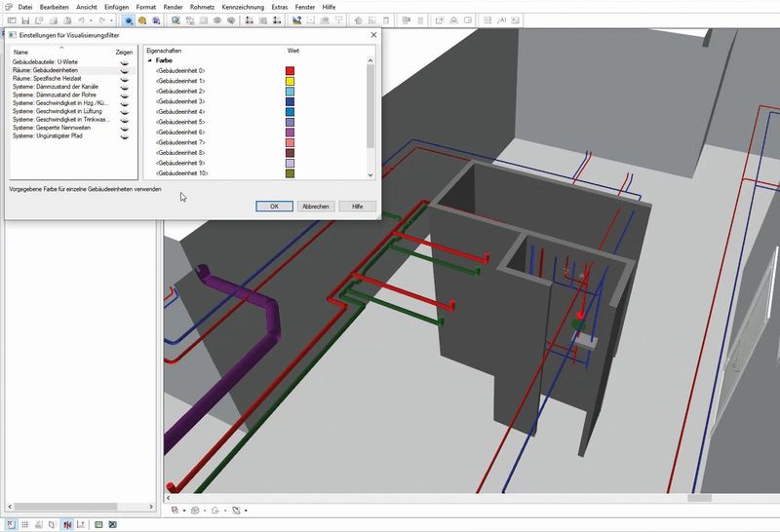This screenshot has height=532, width=780.
Task: Click the blue globe view icon
Action: 129,20
